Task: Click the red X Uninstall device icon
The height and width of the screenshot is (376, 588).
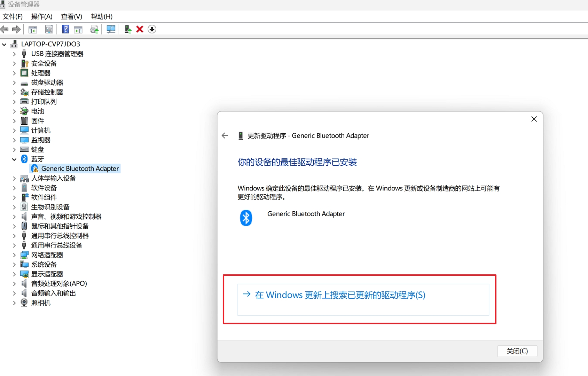Action: point(140,29)
